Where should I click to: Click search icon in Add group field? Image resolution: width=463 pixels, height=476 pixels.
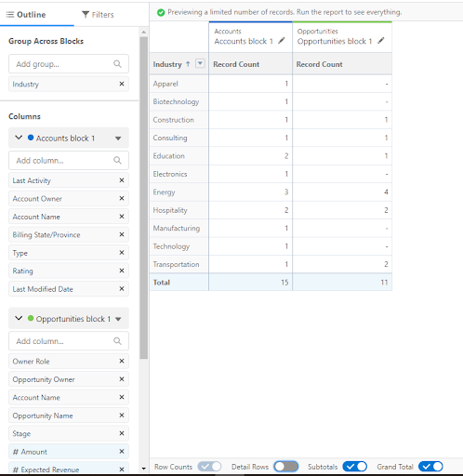point(117,64)
